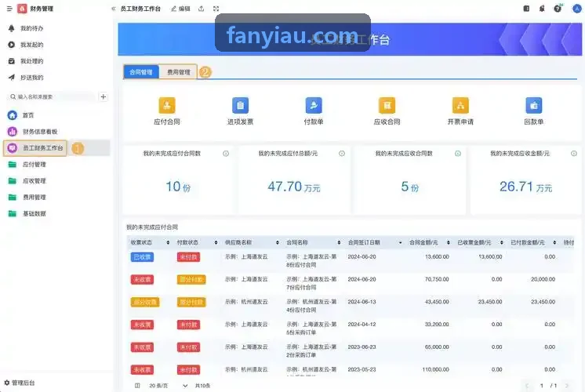
Task: Click the blue 已收票 status tag
Action: [x=142, y=257]
